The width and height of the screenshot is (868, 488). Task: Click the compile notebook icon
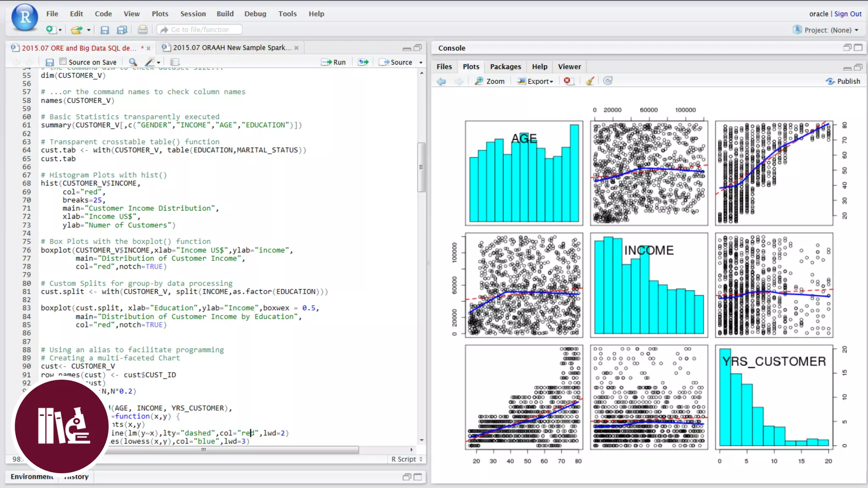(x=175, y=62)
